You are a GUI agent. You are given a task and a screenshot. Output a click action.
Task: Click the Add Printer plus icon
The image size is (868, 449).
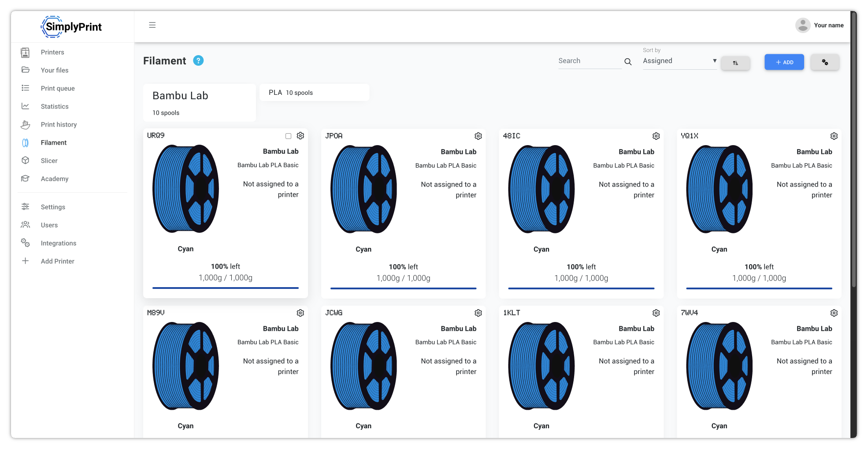click(x=26, y=261)
